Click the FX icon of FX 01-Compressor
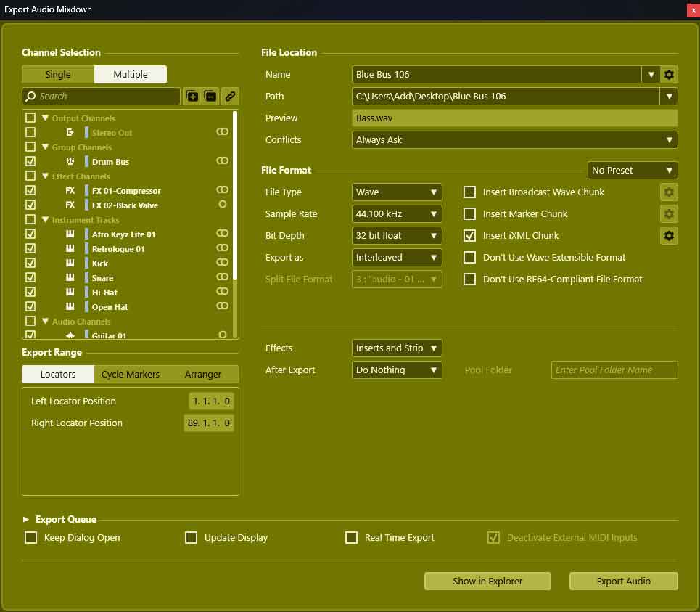This screenshot has height=612, width=700. coord(70,191)
